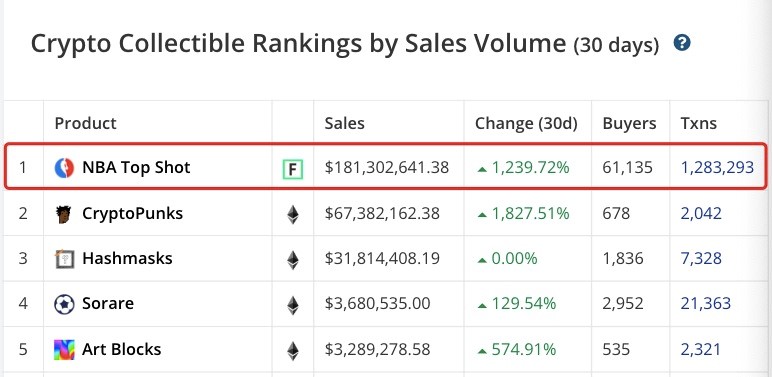This screenshot has height=377, width=772.
Task: Click the Flow blockchain icon for NBA Top Shot
Action: pos(292,170)
